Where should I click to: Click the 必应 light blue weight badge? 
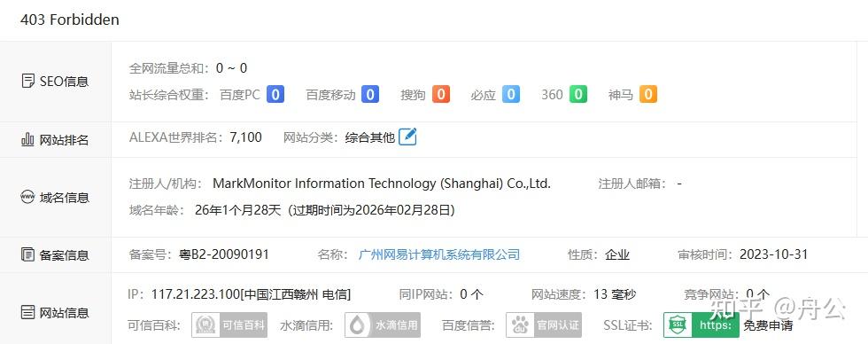click(511, 94)
